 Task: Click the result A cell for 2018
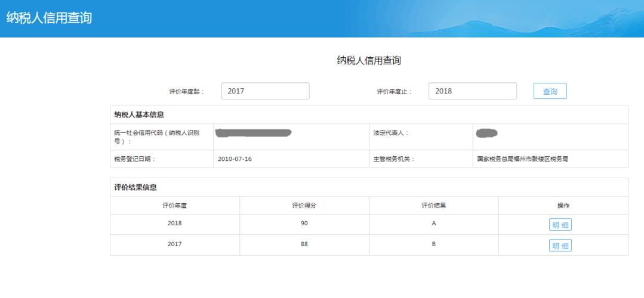click(x=434, y=224)
